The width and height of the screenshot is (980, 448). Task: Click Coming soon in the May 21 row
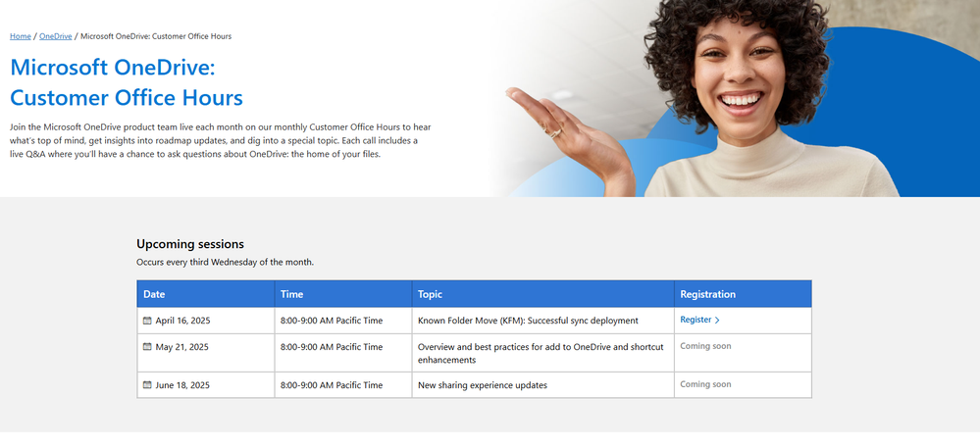[705, 346]
